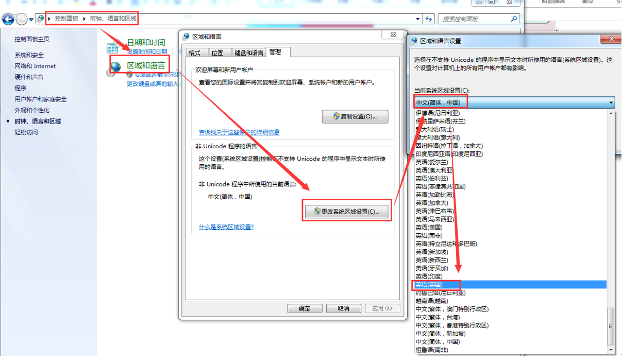The image size is (622, 364).
Task: Expand the address bar history dropdown
Action: pyautogui.click(x=418, y=19)
